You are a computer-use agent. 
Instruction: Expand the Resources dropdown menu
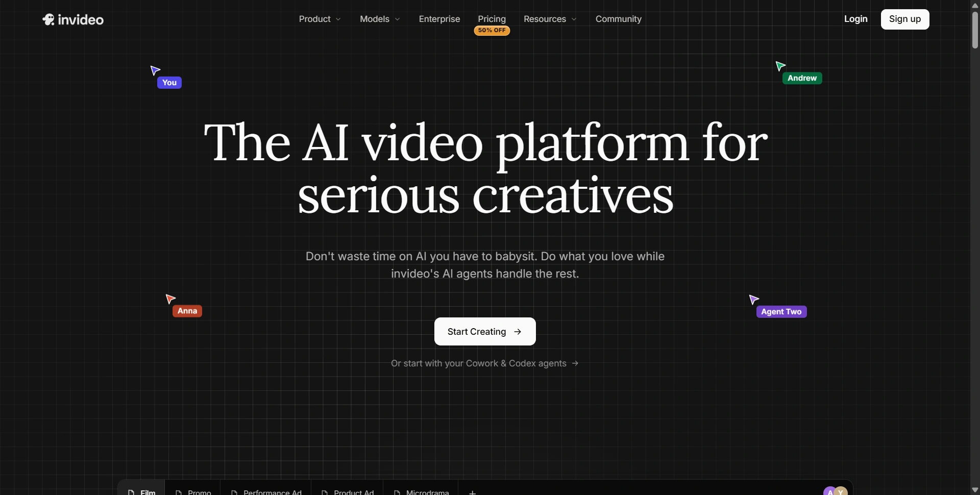(550, 19)
